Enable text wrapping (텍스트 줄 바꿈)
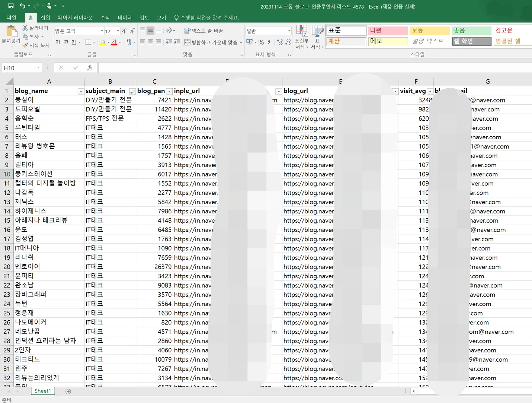The width and height of the screenshot is (532, 403). 203,31
